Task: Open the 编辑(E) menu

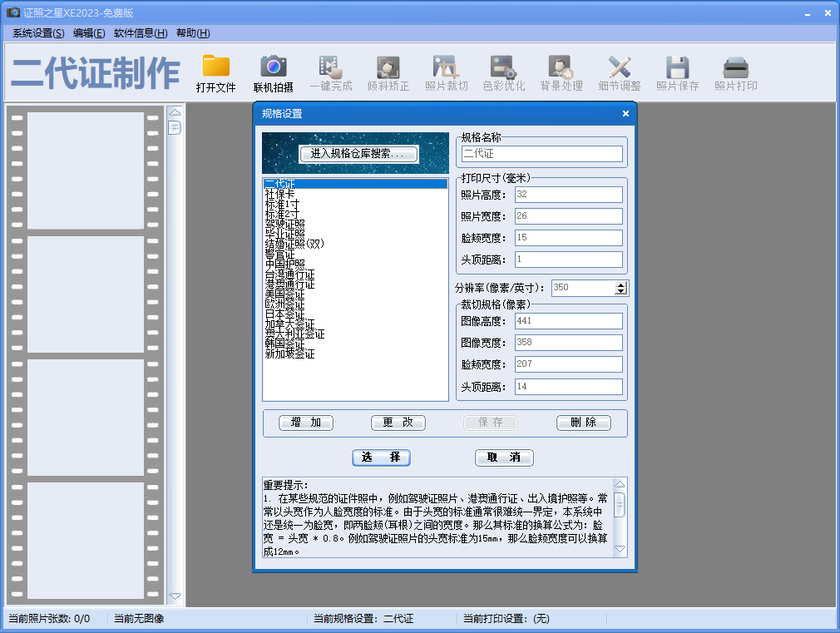Action: pos(89,33)
